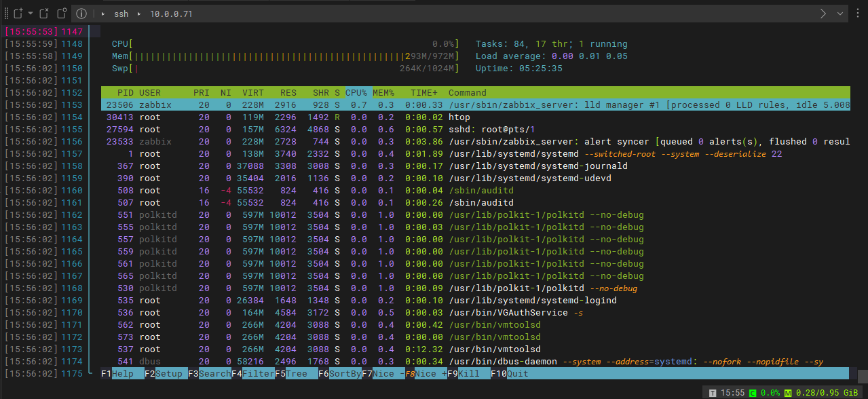Screen dimensions: 868x399
Task: Click the CPU usage bar meter
Action: click(286, 44)
